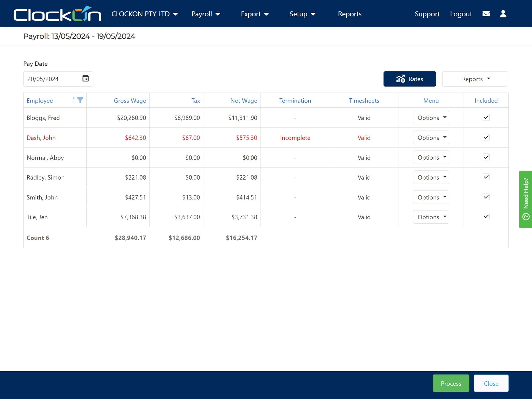Click the Employee column filter icon
Screen dimensions: 532x399
(x=80, y=100)
